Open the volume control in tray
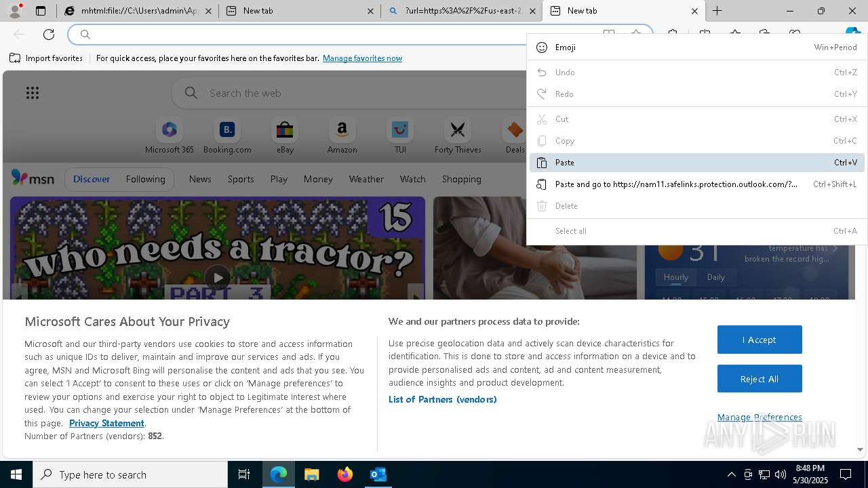The image size is (868, 488). [x=781, y=474]
